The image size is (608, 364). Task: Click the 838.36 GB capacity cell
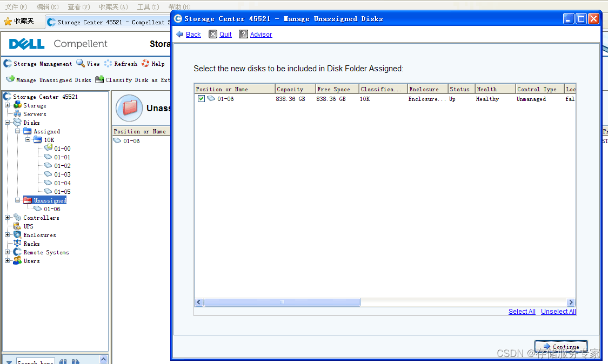pyautogui.click(x=290, y=99)
